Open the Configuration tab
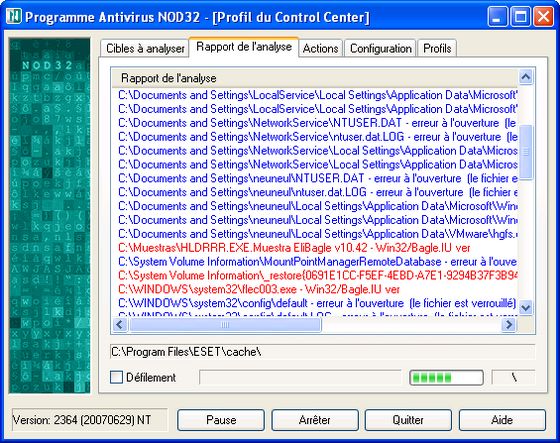 (380, 48)
